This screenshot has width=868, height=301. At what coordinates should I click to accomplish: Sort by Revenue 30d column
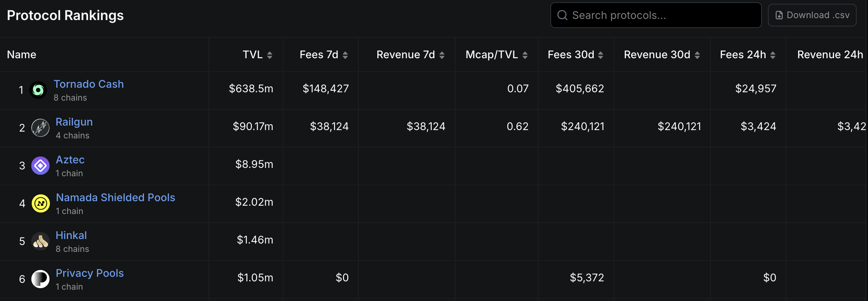697,55
